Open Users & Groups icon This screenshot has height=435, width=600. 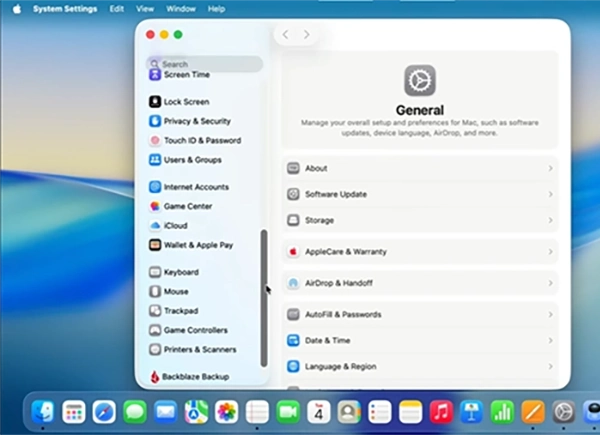pyautogui.click(x=155, y=160)
